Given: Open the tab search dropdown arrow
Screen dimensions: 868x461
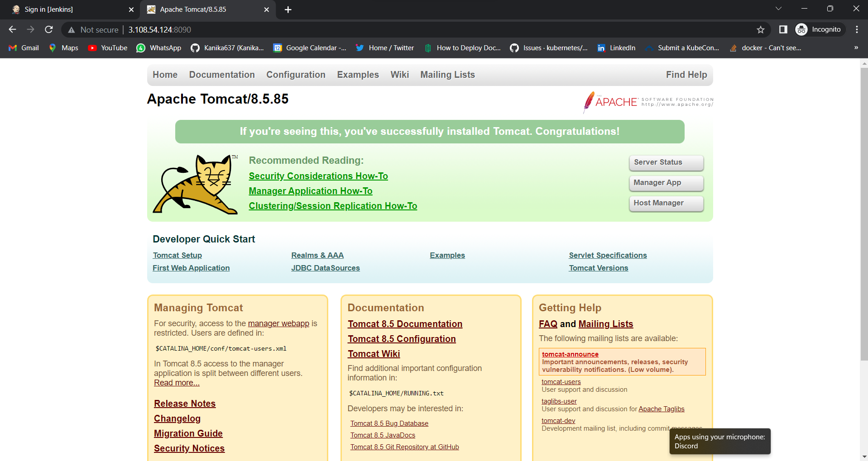Looking at the screenshot, I should point(778,9).
